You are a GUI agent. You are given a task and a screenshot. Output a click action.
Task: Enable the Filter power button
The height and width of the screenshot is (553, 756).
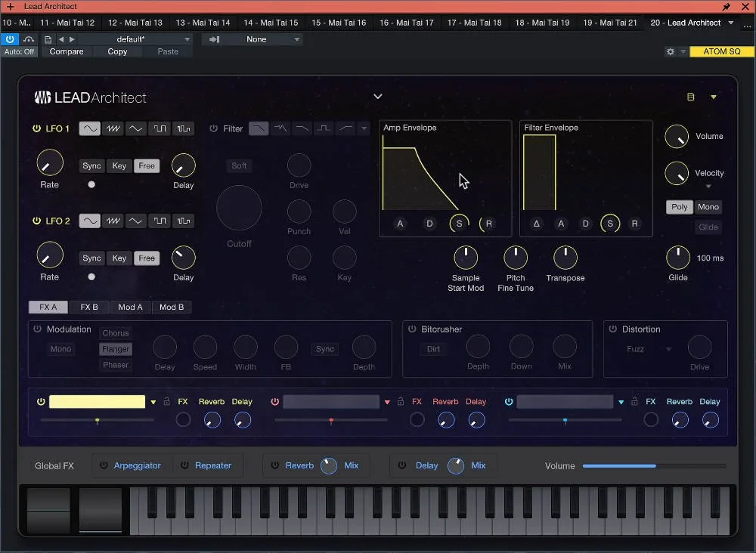click(214, 128)
